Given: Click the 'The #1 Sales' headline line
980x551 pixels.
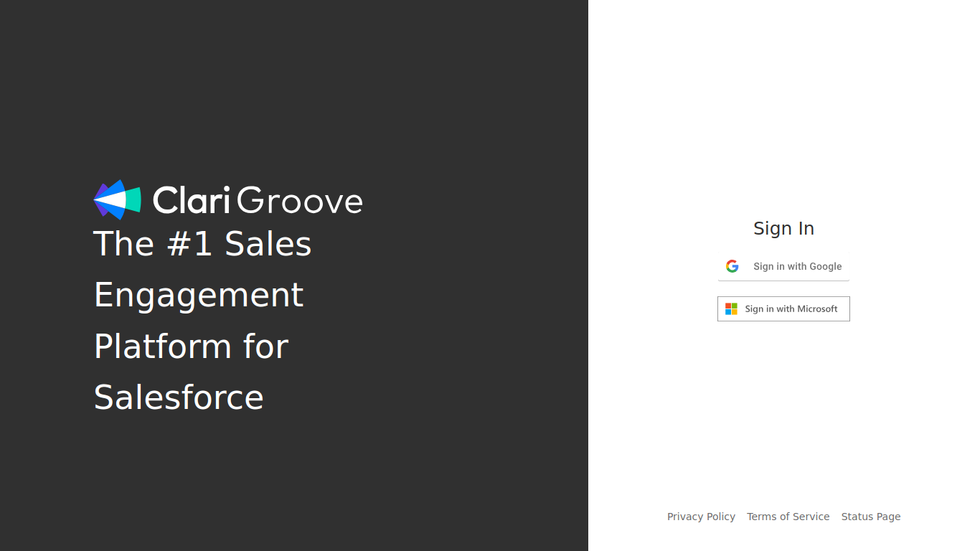Looking at the screenshot, I should [x=202, y=244].
